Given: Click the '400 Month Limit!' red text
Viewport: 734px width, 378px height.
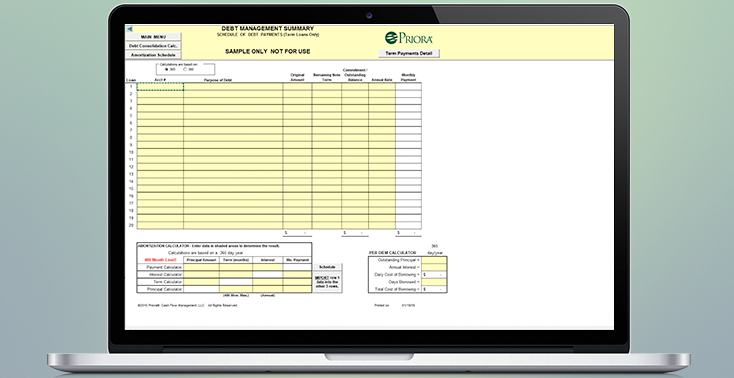Looking at the screenshot, I should [161, 260].
